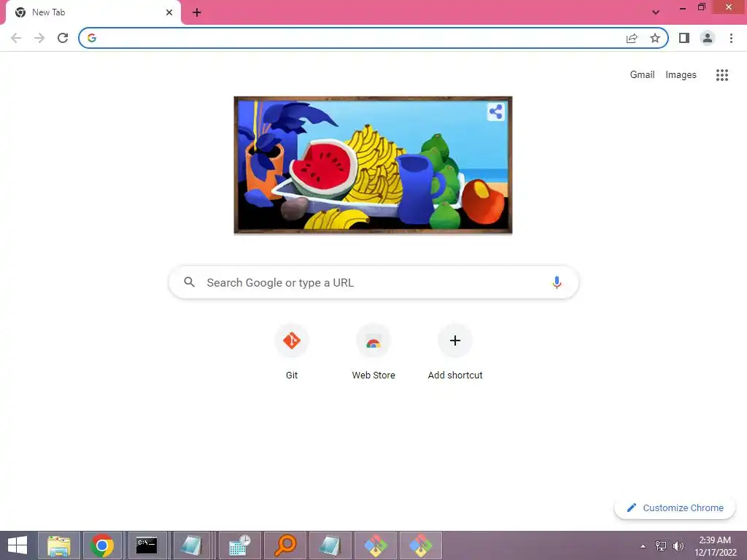Start a voice search with the microphone
Viewport: 747px width, 560px height.
click(x=557, y=282)
